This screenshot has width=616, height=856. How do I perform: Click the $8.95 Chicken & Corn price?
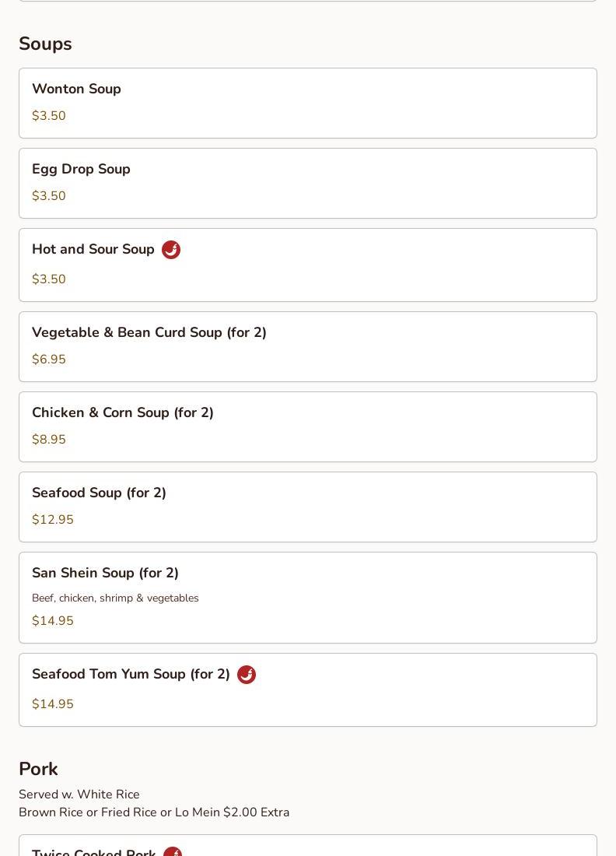(x=48, y=440)
